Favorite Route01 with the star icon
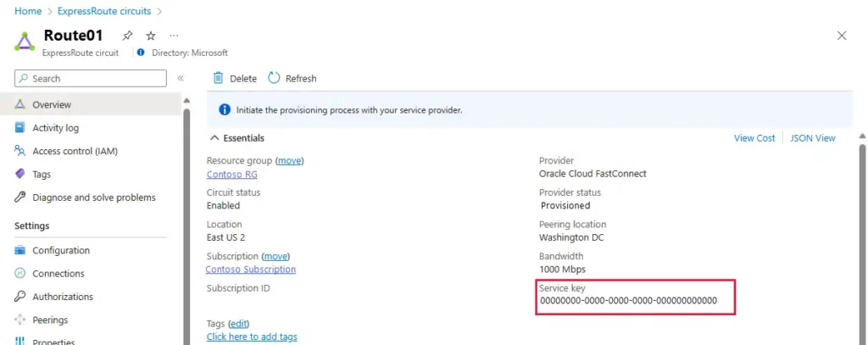 pyautogui.click(x=151, y=36)
